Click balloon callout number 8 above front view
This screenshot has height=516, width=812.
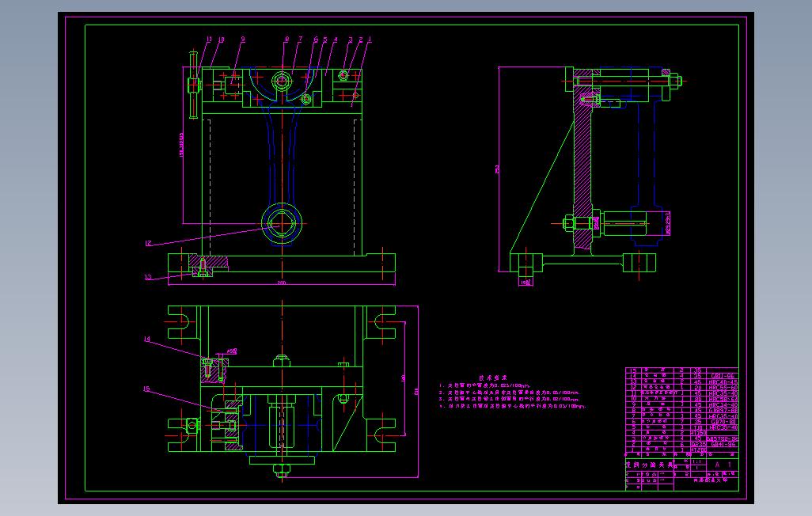[286, 39]
